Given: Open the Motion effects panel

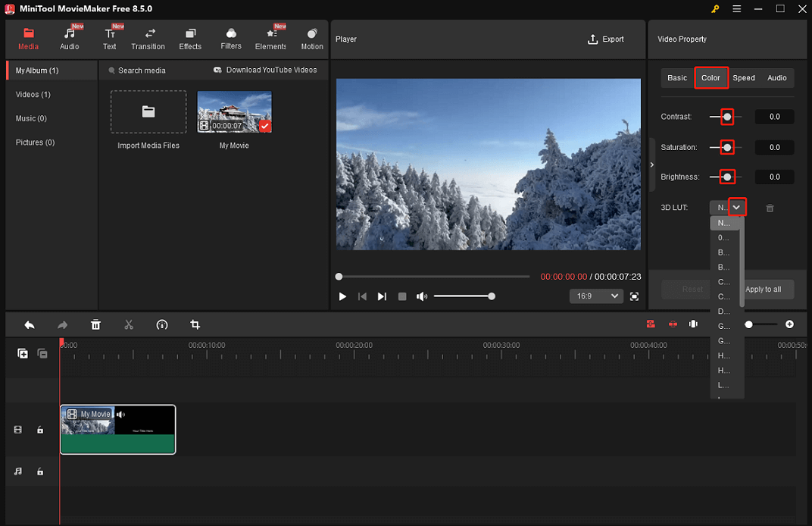Looking at the screenshot, I should click(311, 38).
